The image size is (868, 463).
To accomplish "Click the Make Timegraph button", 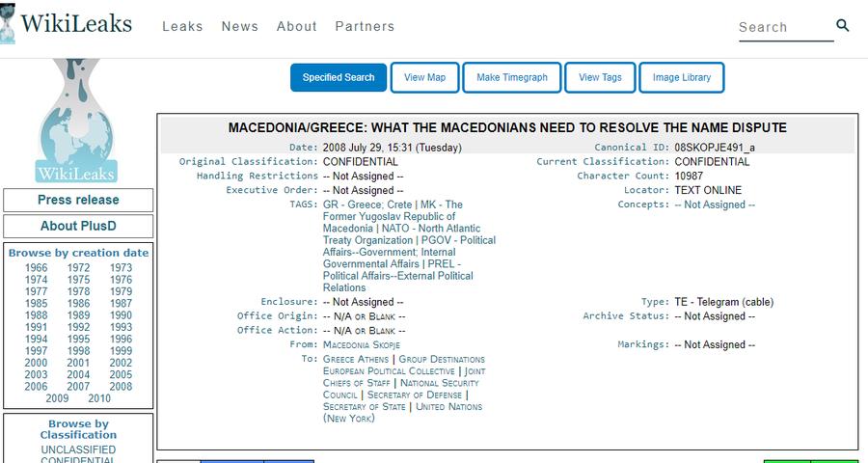I will (512, 77).
